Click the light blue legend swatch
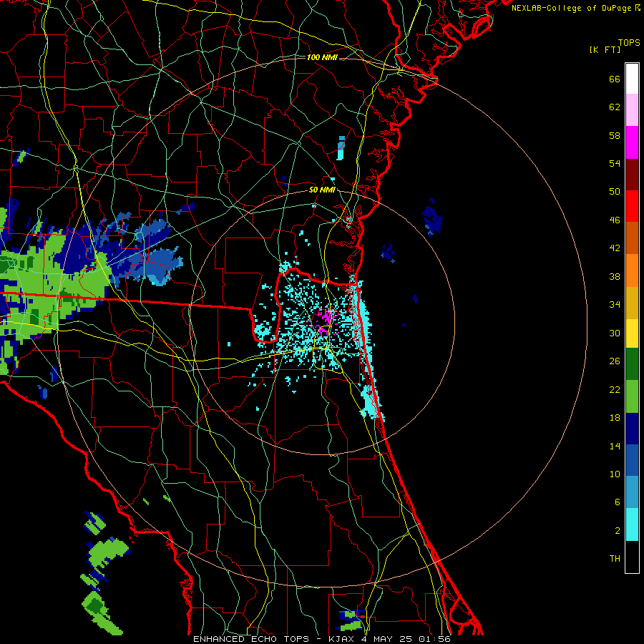The height and width of the screenshot is (644, 644). [x=632, y=492]
